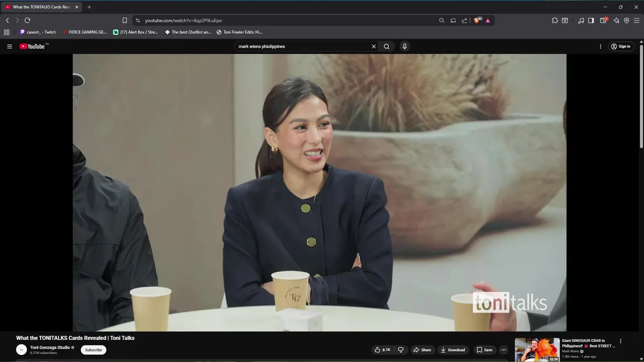
Task: Reload the current page
Action: coord(27,20)
